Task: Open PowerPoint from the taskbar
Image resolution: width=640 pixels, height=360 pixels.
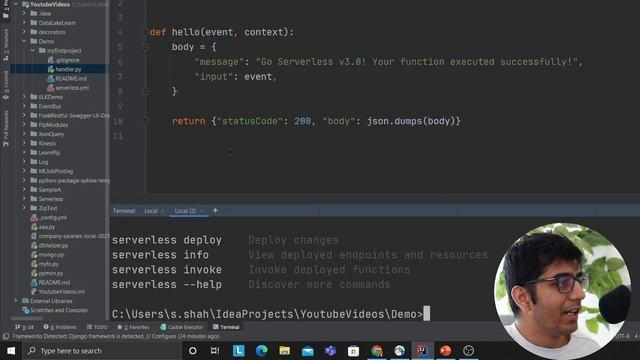Action: (445, 351)
